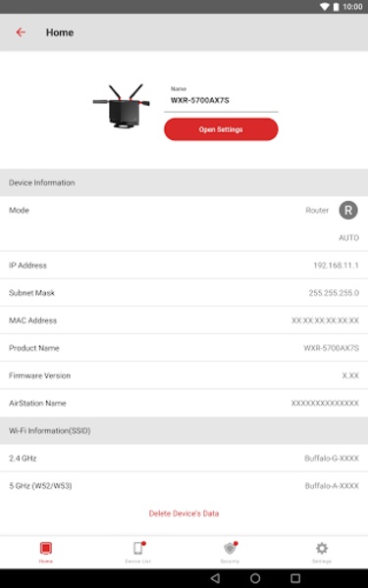
Task: Tap the 5 GHz (W52/W53) label
Action: point(40,486)
